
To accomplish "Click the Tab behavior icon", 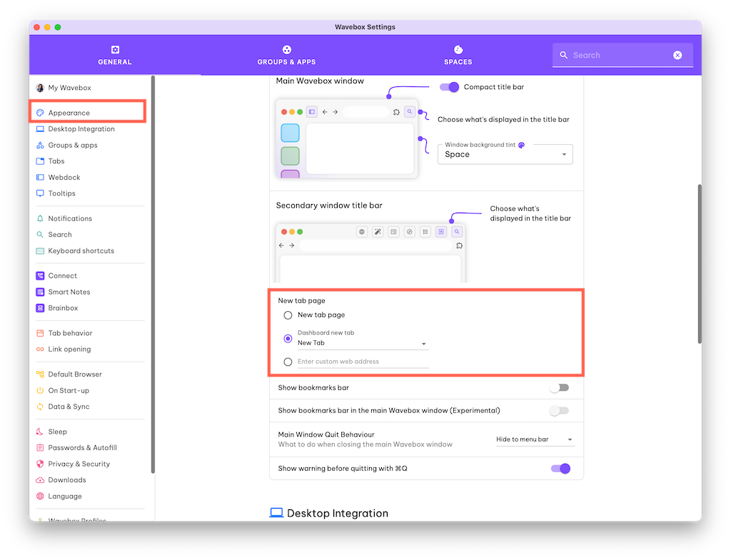I will tap(40, 333).
